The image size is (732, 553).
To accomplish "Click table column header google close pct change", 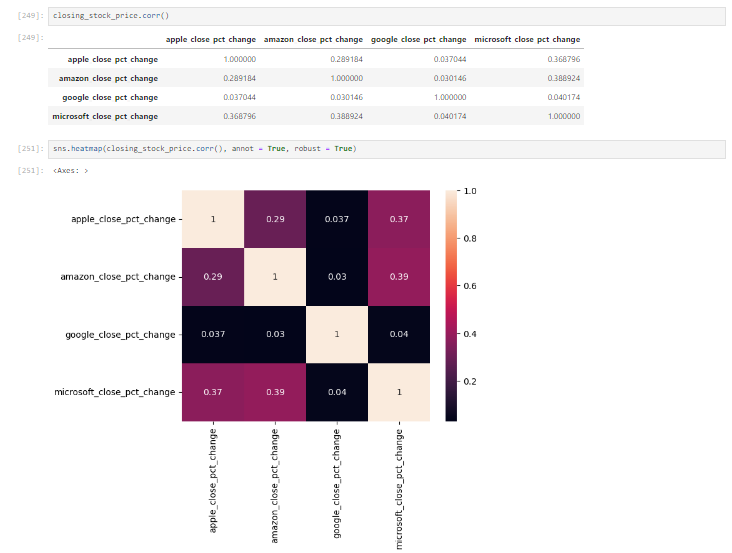I will point(418,40).
